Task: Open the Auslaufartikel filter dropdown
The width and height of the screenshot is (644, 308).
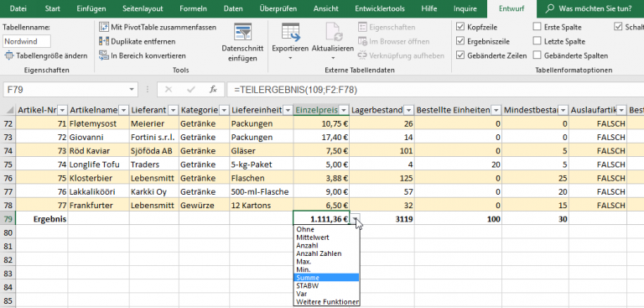Action: tap(621, 110)
